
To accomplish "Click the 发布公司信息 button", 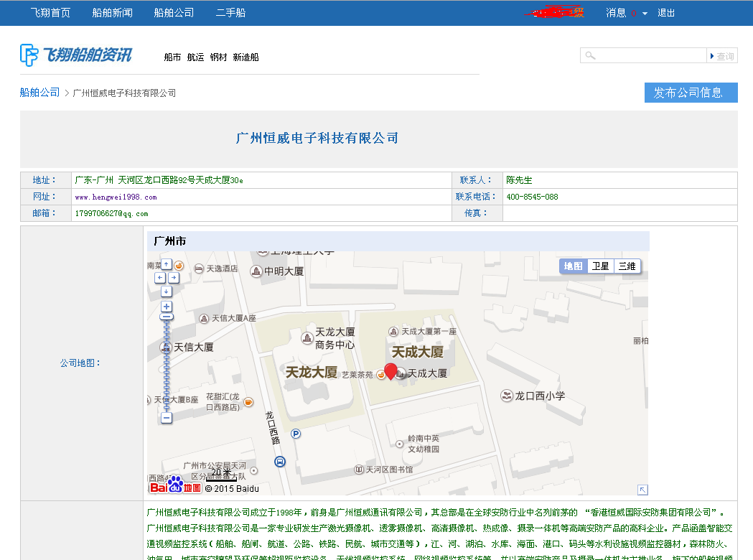I will click(x=691, y=93).
